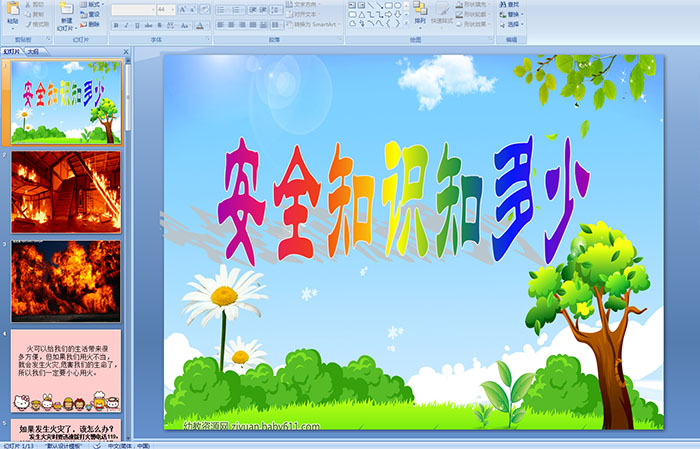The image size is (700, 449).
Task: Expand the shapes gallery More arrow
Action: coord(406,24)
